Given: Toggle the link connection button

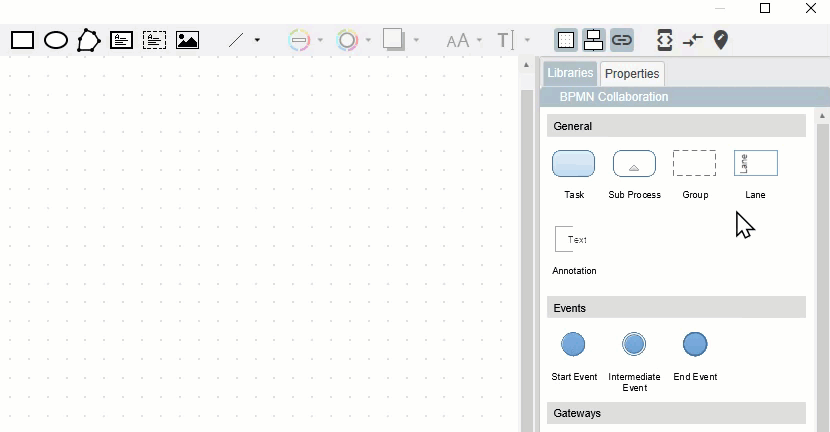Looking at the screenshot, I should 622,40.
